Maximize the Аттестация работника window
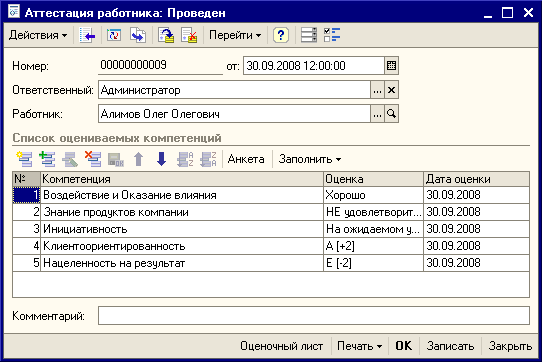The image size is (542, 362). (507, 13)
